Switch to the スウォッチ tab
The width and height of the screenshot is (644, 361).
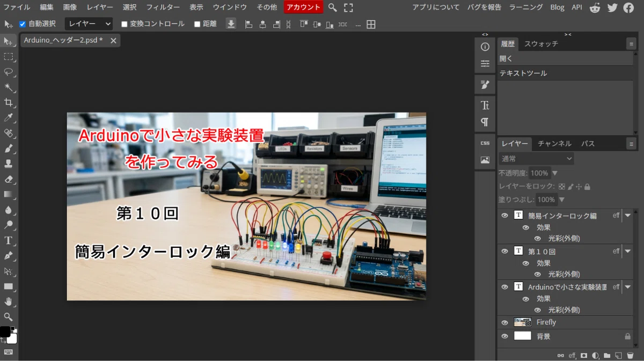[x=541, y=44]
